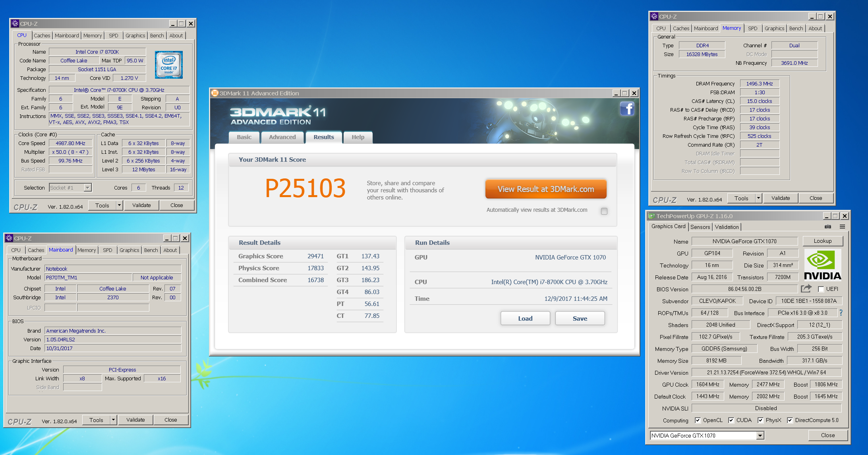
Task: Open About tab in Memory CPU-Z window
Action: (x=815, y=28)
